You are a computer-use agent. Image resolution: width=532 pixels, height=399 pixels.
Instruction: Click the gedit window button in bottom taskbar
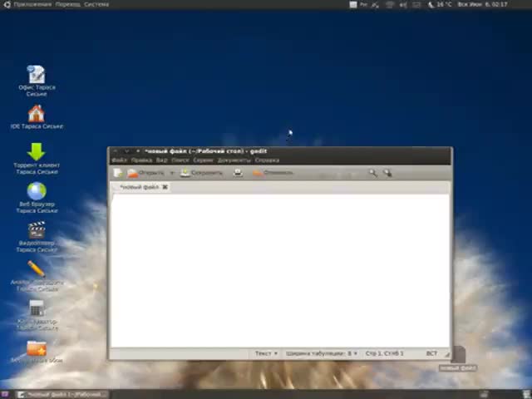[x=57, y=394]
